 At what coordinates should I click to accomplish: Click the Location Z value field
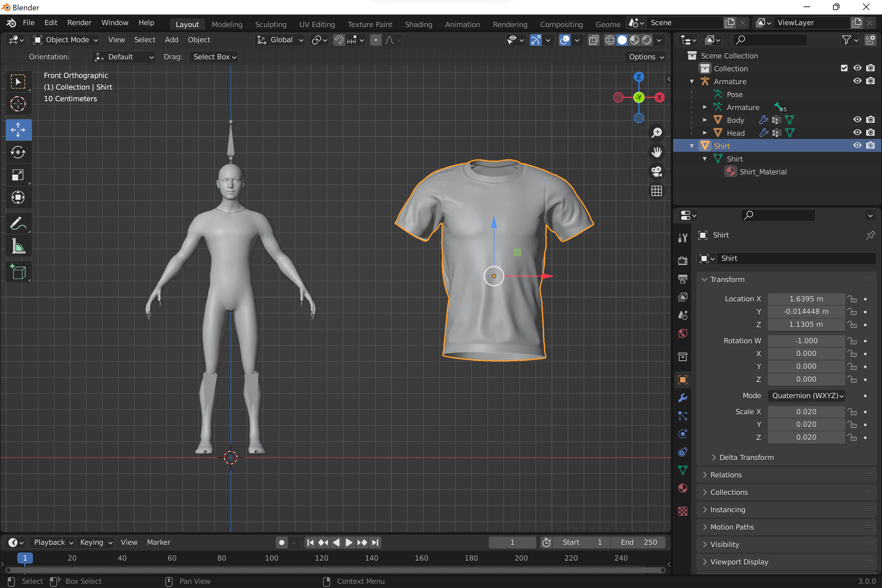pos(806,324)
